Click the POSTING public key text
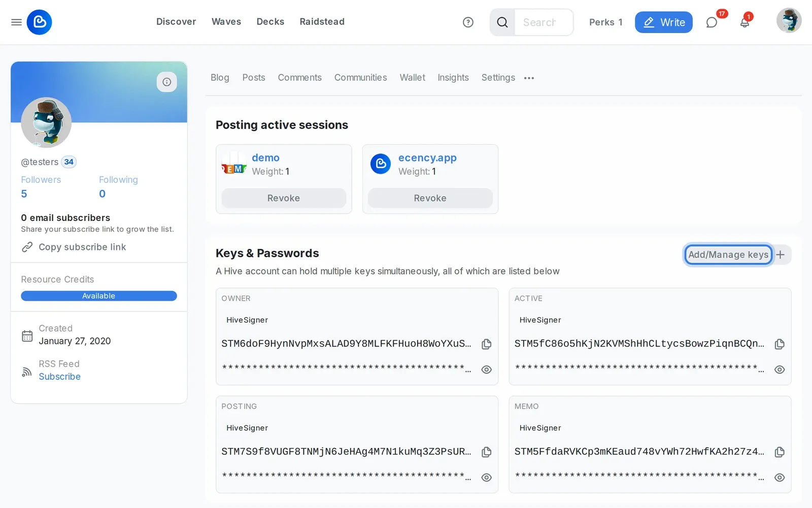812x508 pixels. coord(347,452)
